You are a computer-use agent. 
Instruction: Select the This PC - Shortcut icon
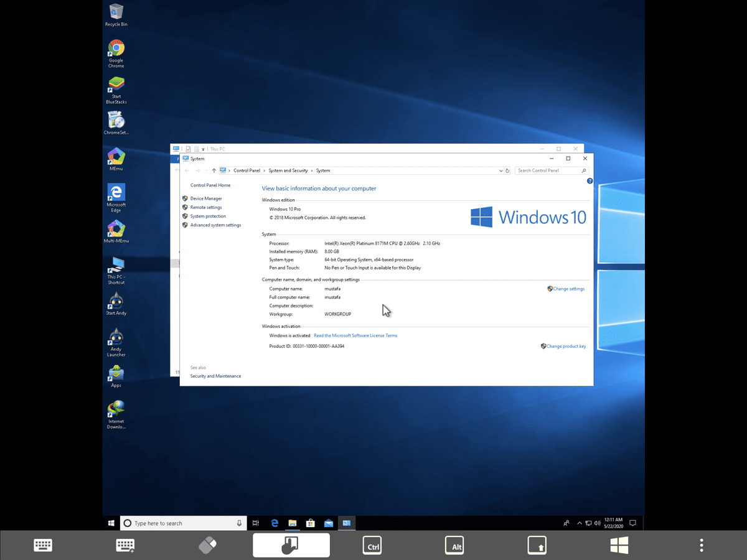point(116,270)
